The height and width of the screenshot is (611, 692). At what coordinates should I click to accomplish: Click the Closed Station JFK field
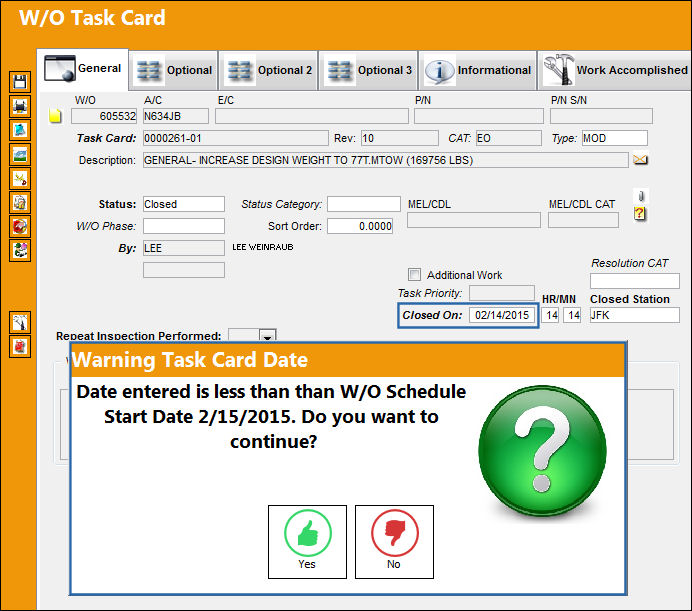pyautogui.click(x=635, y=315)
